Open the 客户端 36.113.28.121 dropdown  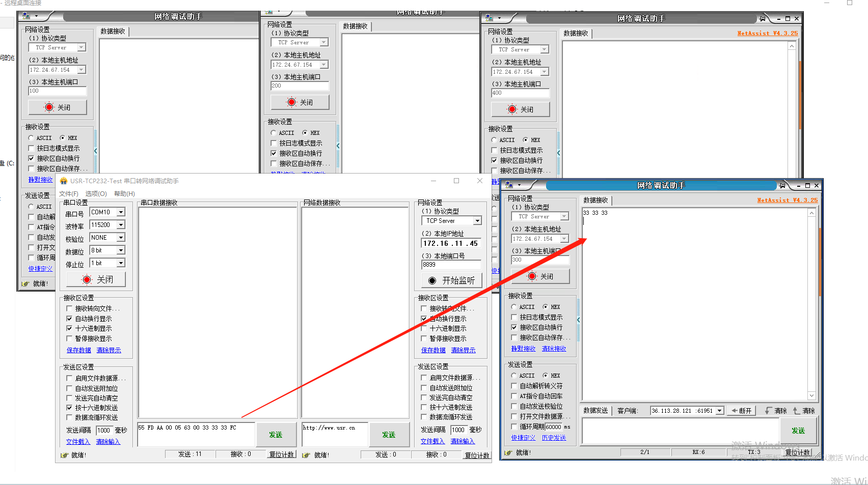719,411
